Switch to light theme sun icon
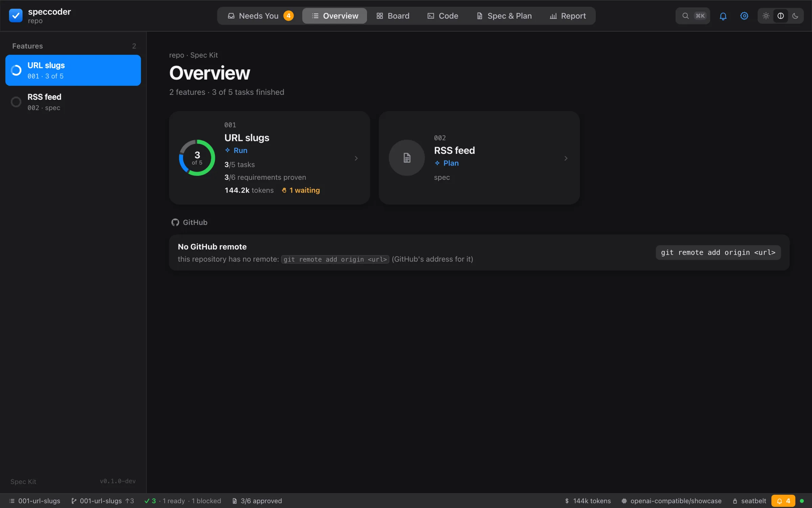 (x=766, y=16)
